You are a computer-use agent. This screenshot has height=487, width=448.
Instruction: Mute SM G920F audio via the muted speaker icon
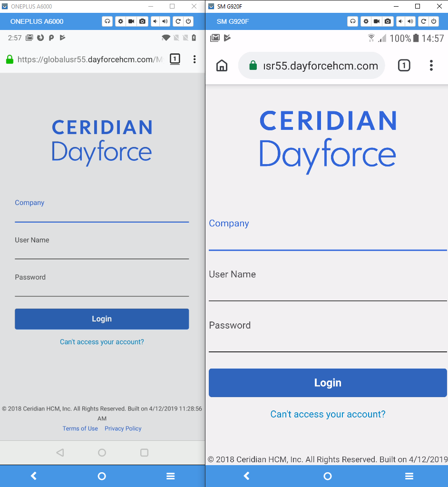pyautogui.click(x=400, y=21)
